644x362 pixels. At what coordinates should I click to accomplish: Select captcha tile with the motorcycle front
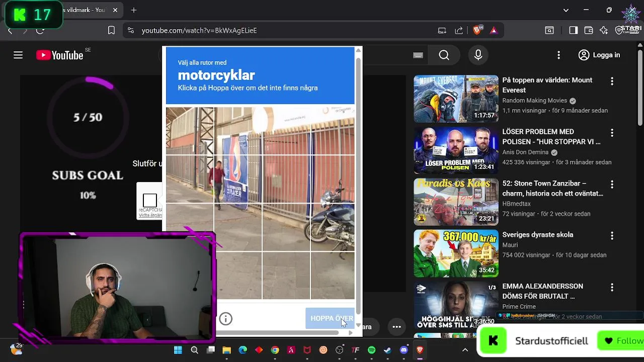[333, 227]
